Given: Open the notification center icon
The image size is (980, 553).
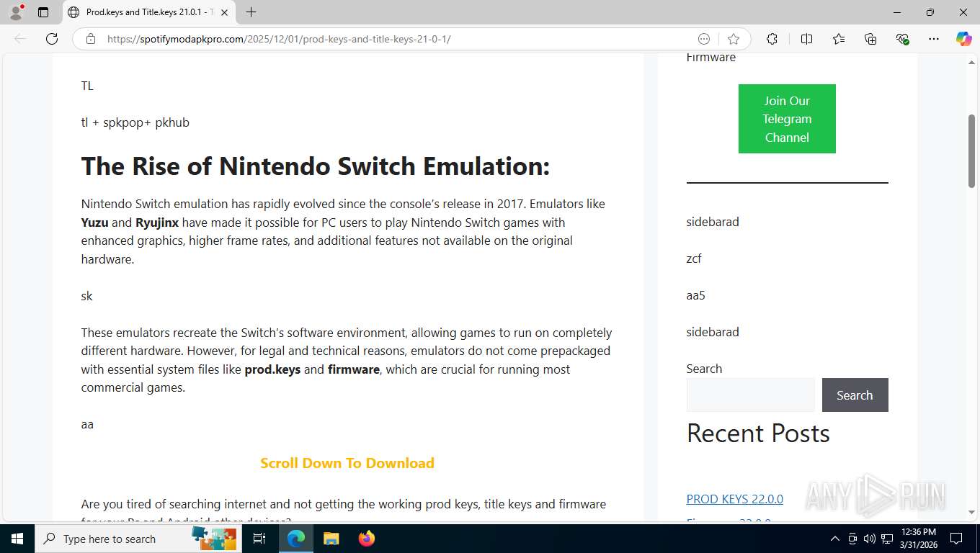Looking at the screenshot, I should point(956,539).
